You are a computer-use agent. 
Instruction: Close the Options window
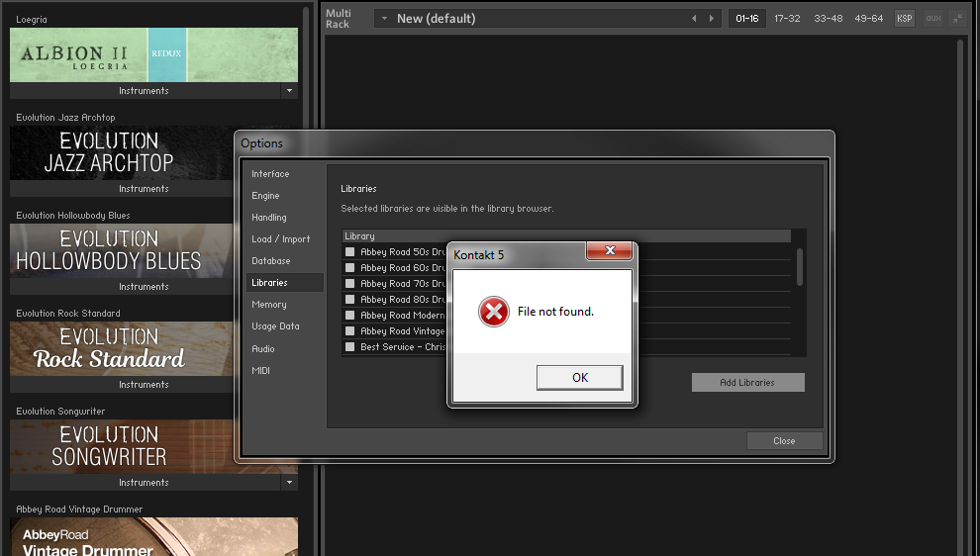click(784, 441)
